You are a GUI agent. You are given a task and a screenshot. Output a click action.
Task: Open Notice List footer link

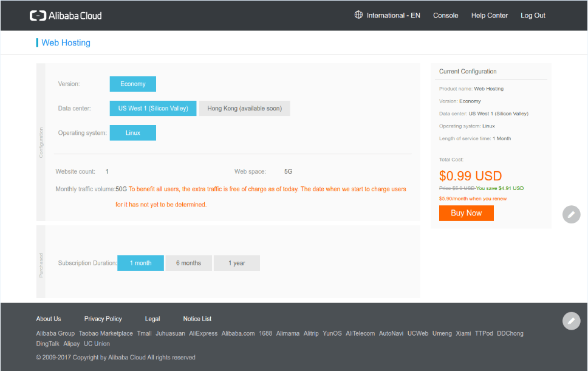[197, 319]
